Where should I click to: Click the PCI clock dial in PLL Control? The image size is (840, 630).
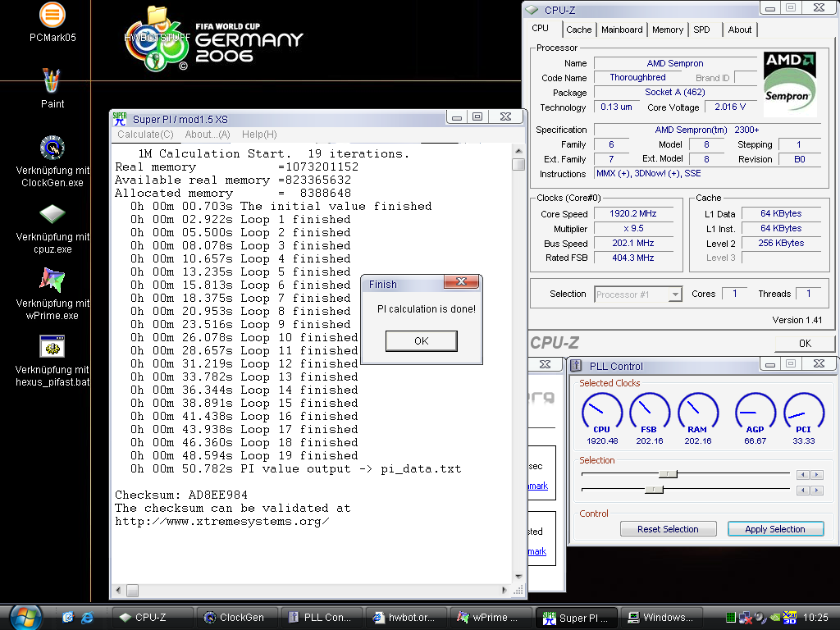click(x=804, y=413)
